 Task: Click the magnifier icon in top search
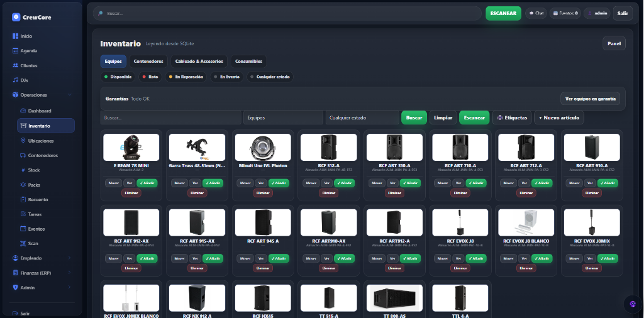(x=100, y=14)
